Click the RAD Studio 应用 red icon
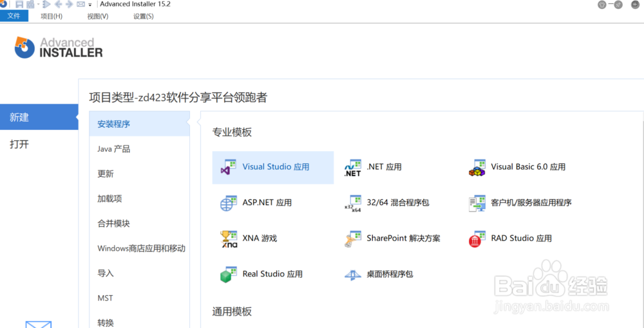The image size is (644, 328). pyautogui.click(x=477, y=239)
